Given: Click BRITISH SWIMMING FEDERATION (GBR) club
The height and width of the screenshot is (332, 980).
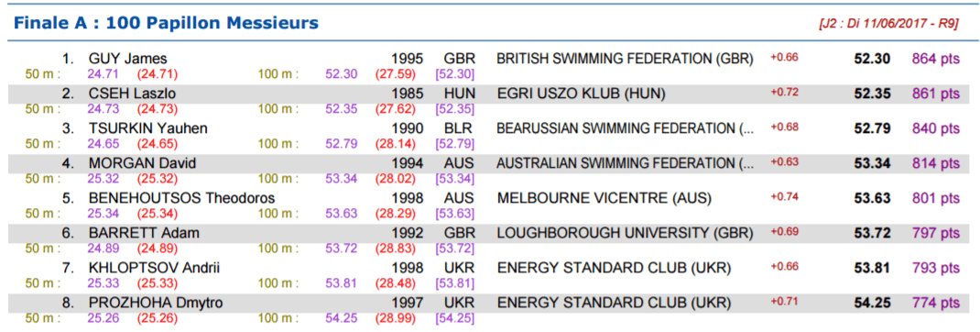Looking at the screenshot, I should pyautogui.click(x=625, y=59).
